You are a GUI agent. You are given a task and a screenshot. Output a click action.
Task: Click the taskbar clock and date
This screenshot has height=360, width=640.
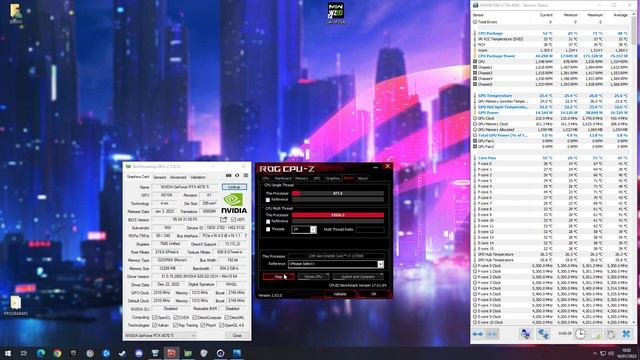click(x=627, y=353)
